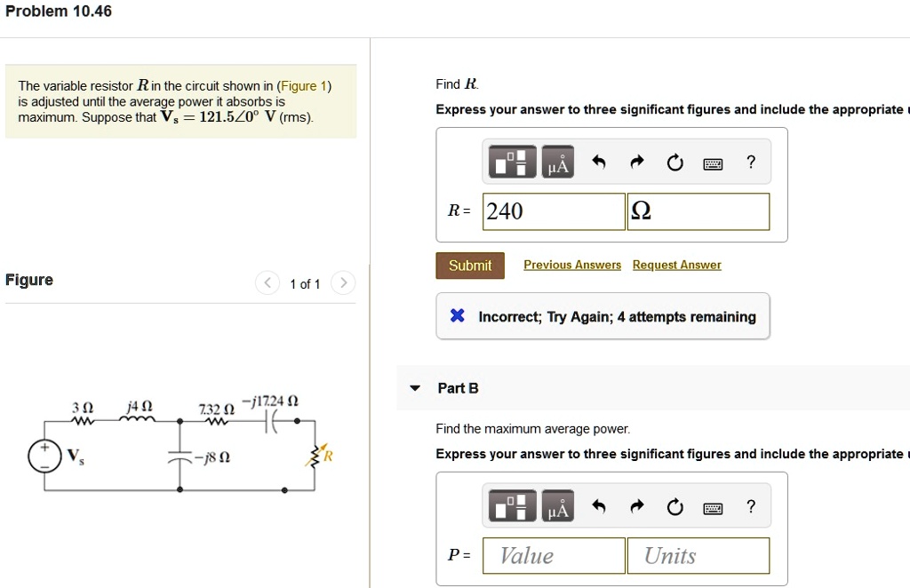Open the equation templates icon above the R field
The image size is (910, 588).
pyautogui.click(x=513, y=161)
